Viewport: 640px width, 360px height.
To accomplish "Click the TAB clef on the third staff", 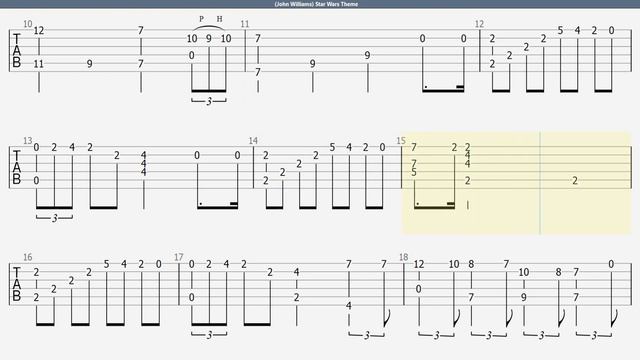I will (17, 284).
